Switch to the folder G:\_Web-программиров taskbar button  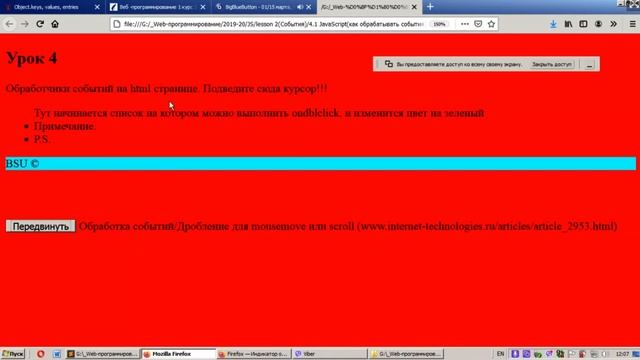(406, 354)
